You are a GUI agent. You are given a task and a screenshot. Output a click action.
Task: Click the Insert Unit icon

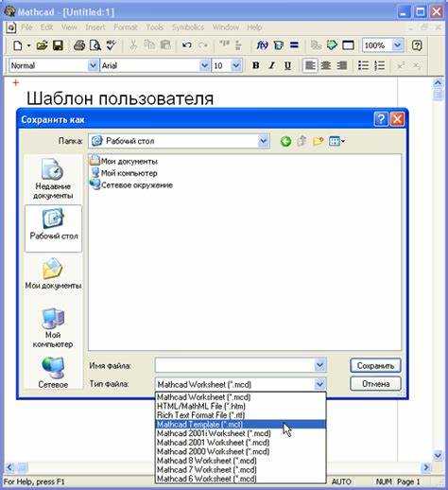pyautogui.click(x=279, y=45)
